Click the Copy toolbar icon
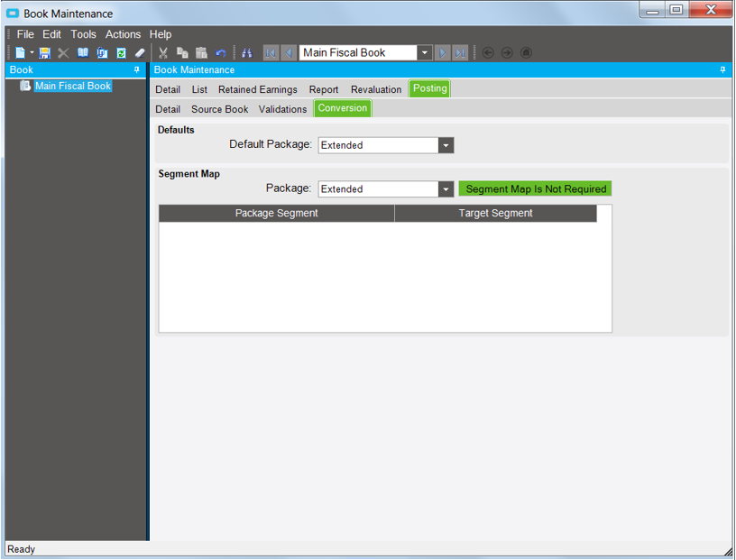736x560 pixels. click(x=182, y=52)
